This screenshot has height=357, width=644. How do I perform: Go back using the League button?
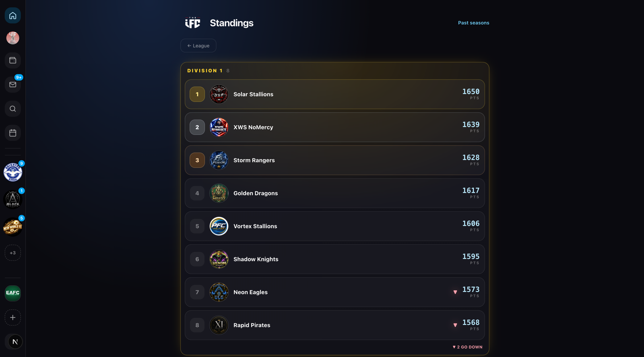click(198, 45)
